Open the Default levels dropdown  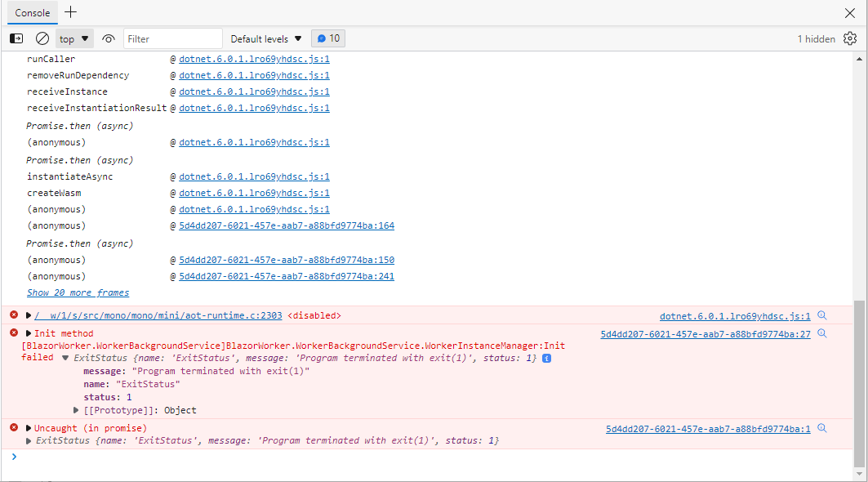point(265,38)
